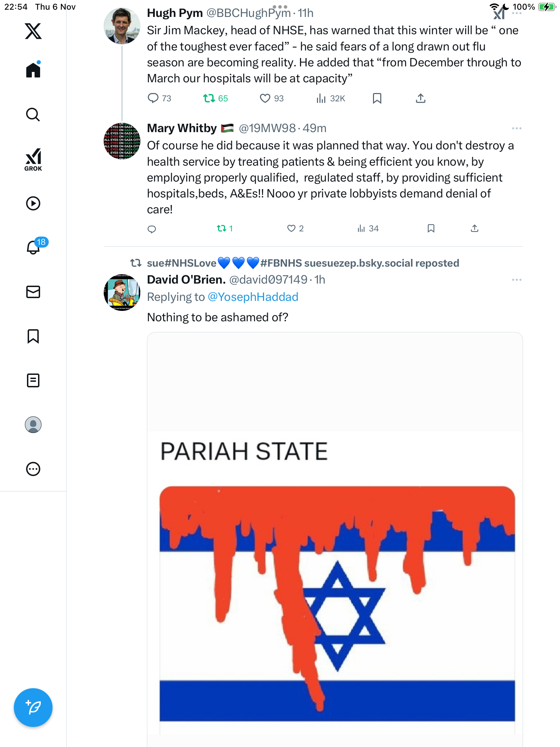Undo repost on Hugh Pym's post

click(209, 99)
